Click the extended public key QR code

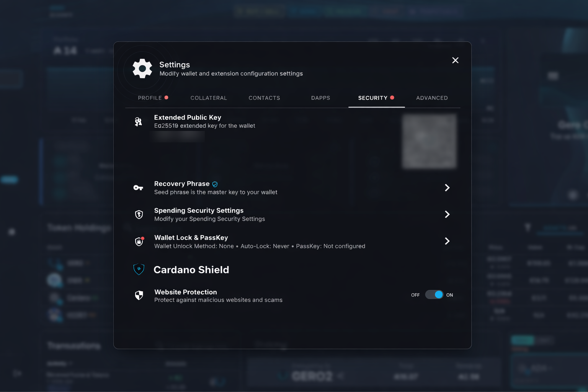[429, 141]
